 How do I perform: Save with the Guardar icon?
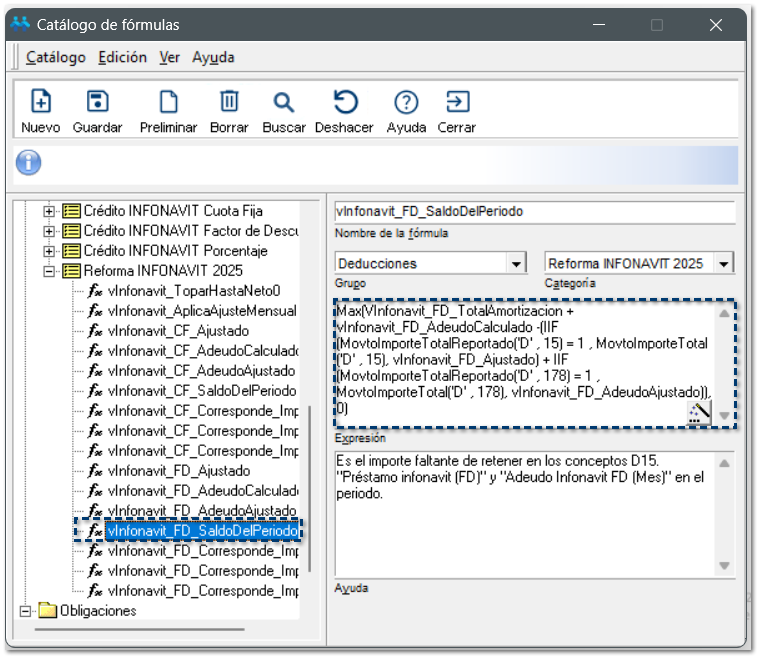coord(97,102)
